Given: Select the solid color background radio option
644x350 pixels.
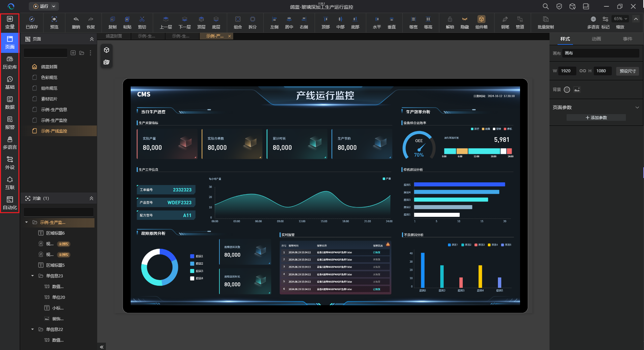Looking at the screenshot, I should [x=567, y=90].
